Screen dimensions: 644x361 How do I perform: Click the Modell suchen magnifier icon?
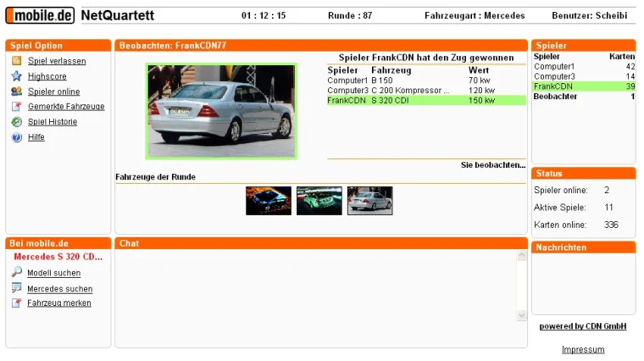point(16,271)
